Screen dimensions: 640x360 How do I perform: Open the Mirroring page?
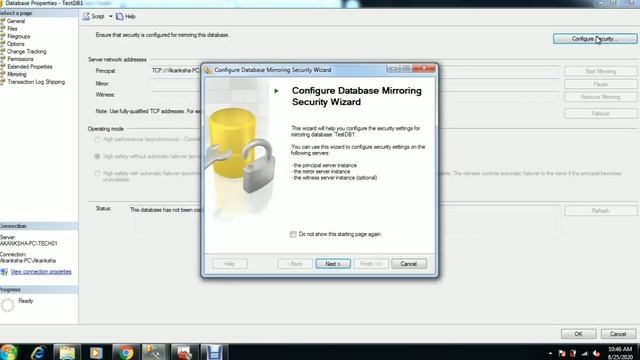coord(16,74)
